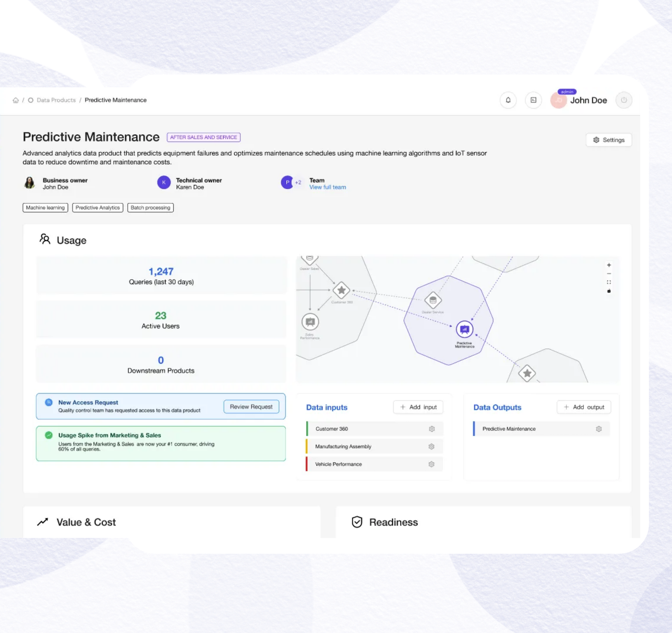
Task: Click the Readiness section heading
Action: click(x=394, y=523)
